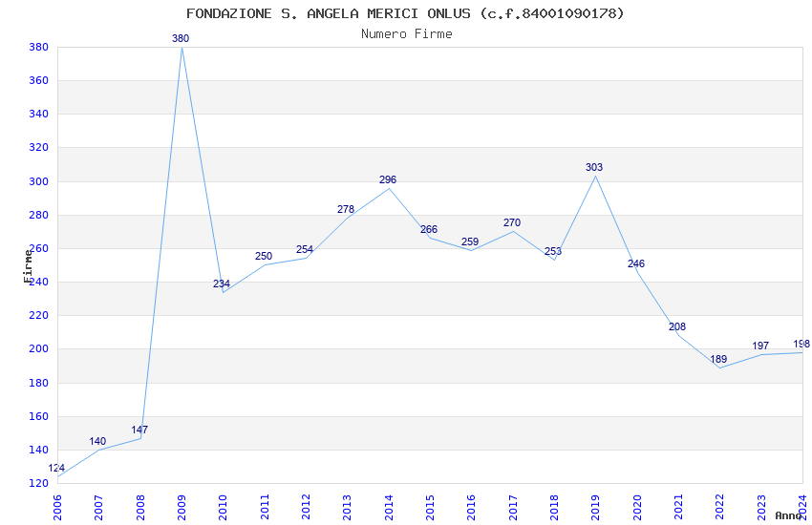Click the data label 253
The image size is (812, 525).
click(x=553, y=251)
